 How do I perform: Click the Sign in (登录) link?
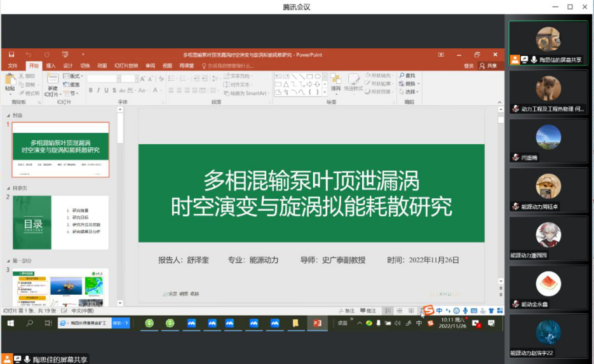pos(469,65)
